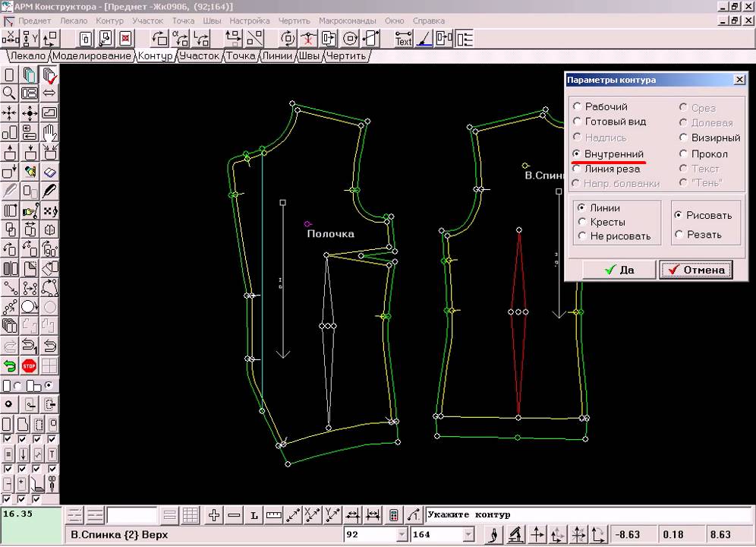Select the Кресты display option
Screen dimensions: 756x547
click(x=581, y=222)
